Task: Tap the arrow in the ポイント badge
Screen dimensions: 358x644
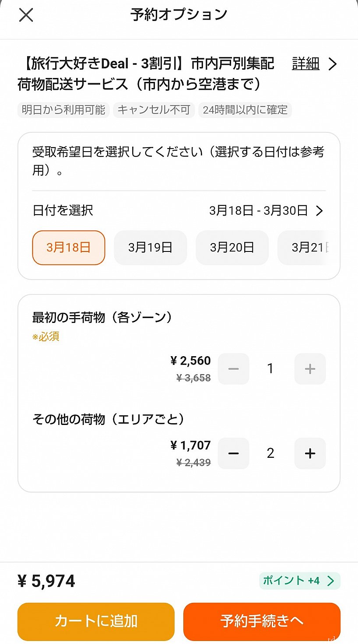Action: point(331,581)
